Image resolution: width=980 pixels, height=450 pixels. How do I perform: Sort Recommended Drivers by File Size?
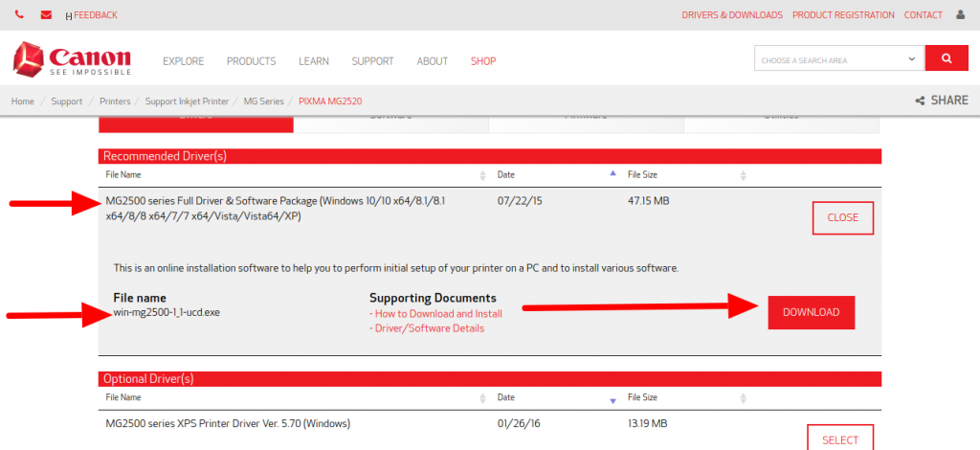(743, 176)
